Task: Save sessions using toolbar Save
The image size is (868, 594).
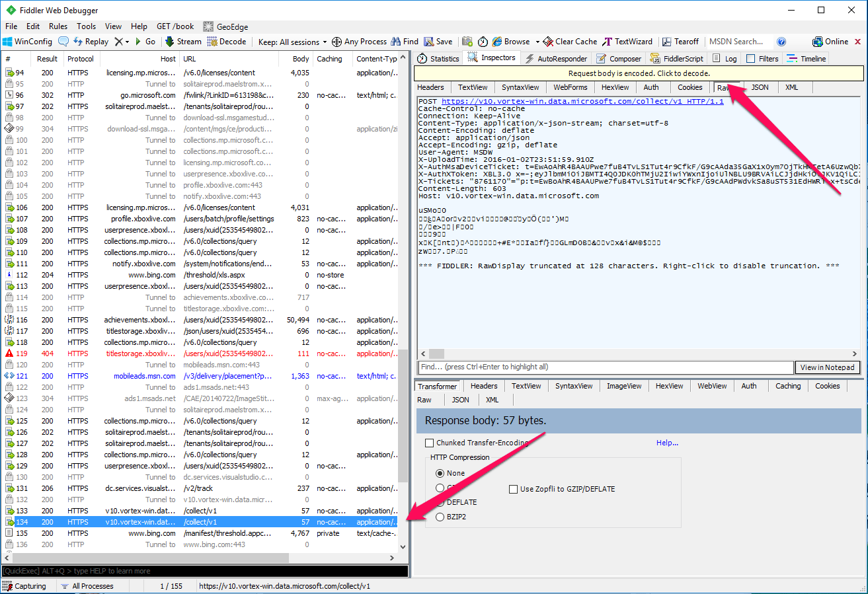Action: 438,42
